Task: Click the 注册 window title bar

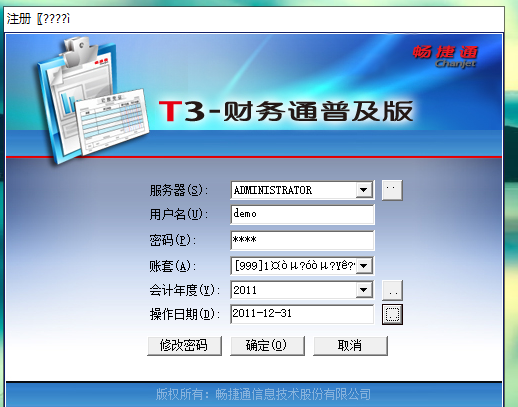Action: 254,19
